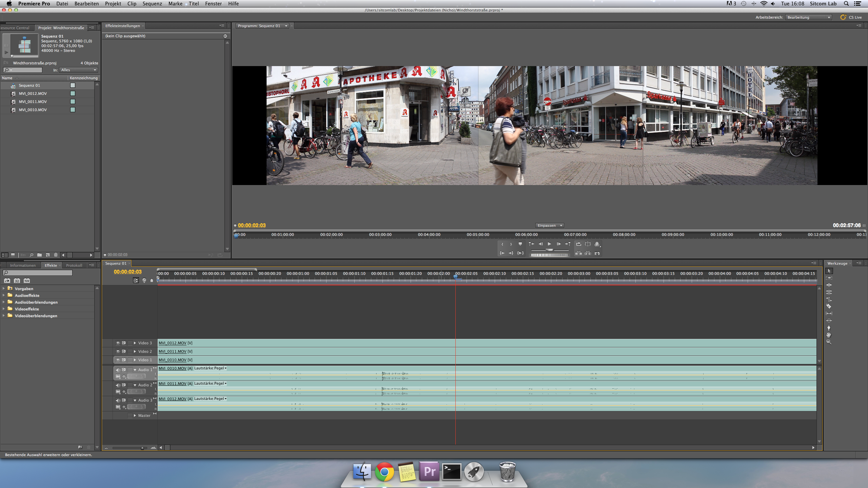Hide Video 1 track output
Viewport: 868px width, 488px height.
point(118,360)
